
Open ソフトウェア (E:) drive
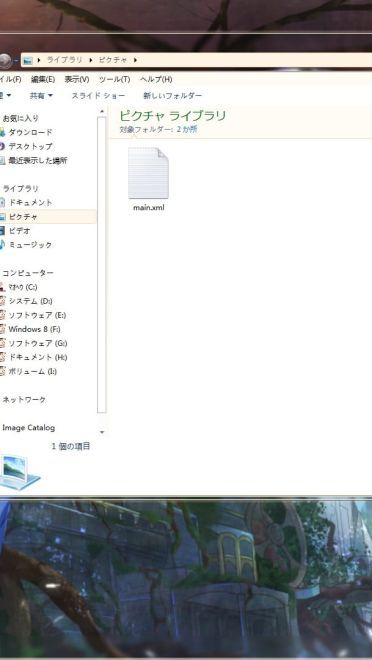[x=37, y=315]
